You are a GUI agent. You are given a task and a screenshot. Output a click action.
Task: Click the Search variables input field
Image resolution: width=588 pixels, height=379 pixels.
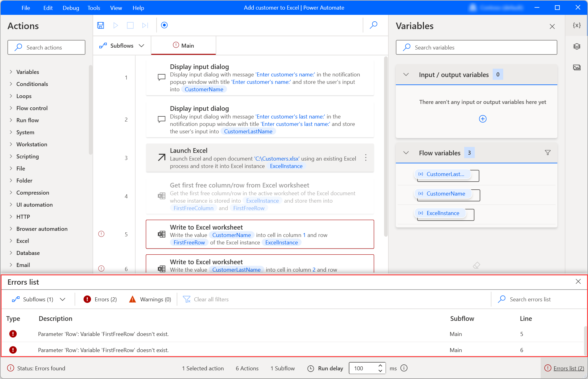coord(476,47)
